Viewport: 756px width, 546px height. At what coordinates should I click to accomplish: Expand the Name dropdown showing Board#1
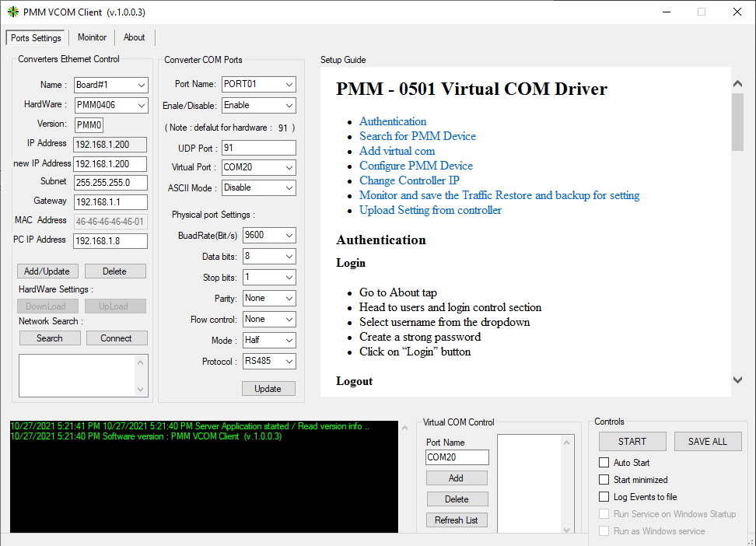point(111,85)
